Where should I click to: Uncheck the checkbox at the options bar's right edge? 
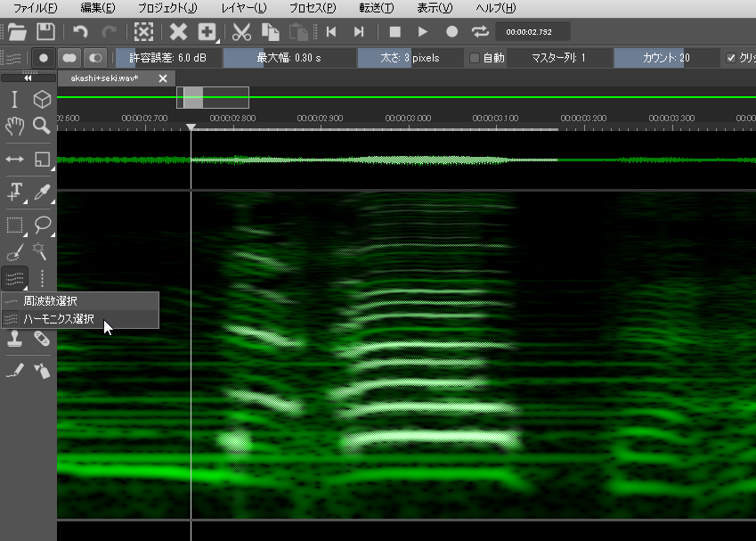pos(731,58)
